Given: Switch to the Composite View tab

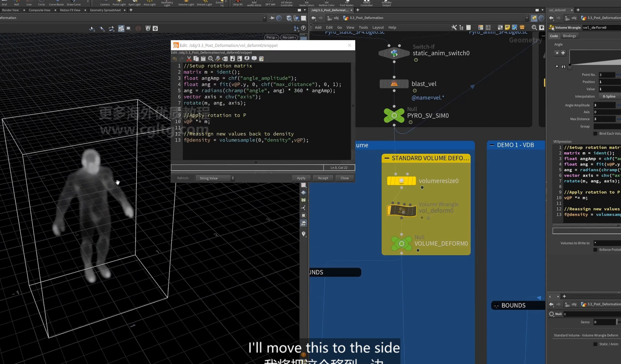Looking at the screenshot, I should (x=39, y=10).
